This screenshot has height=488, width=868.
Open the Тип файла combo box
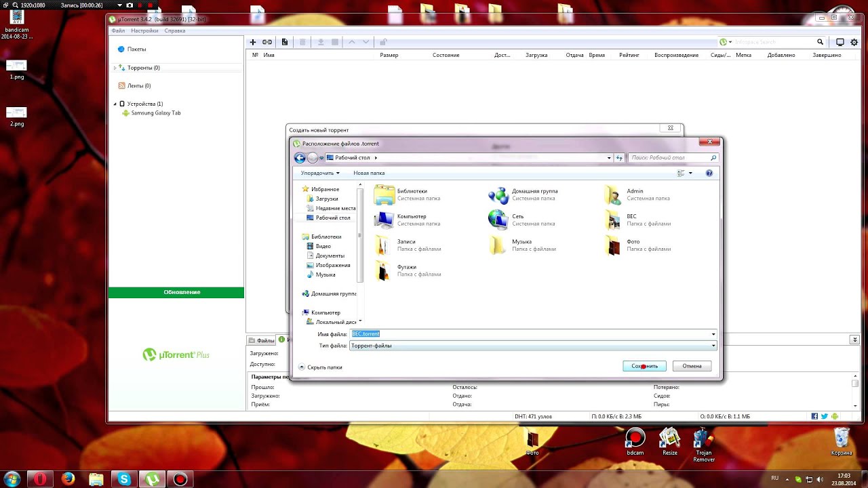coord(532,346)
